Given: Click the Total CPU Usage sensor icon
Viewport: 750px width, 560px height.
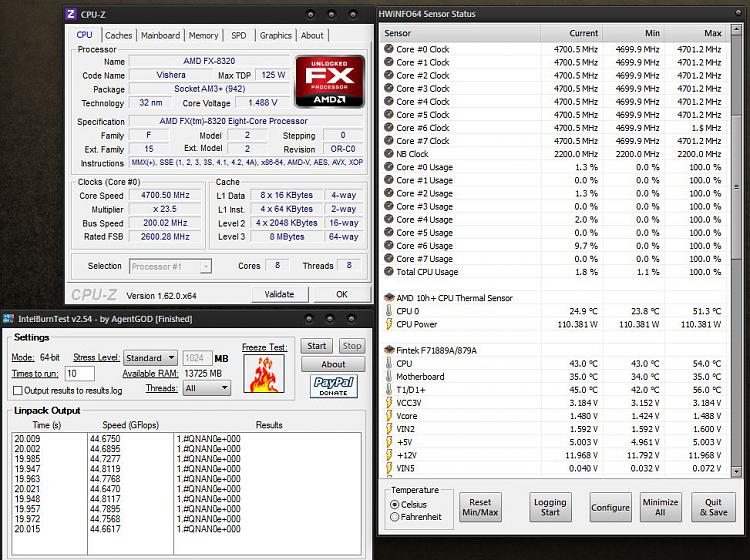Looking at the screenshot, I should tap(389, 272).
